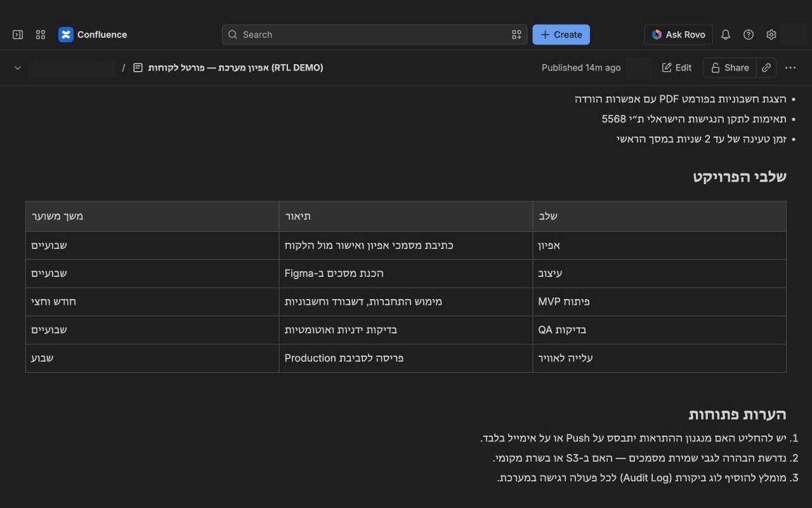Viewport: 812px width, 508px height.
Task: Click the 'הערות פתוחות' heading
Action: click(x=737, y=415)
